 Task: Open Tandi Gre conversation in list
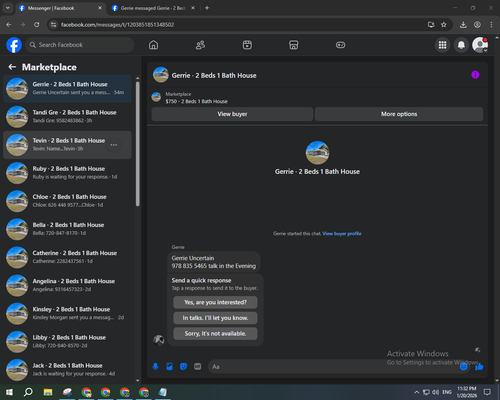click(68, 116)
